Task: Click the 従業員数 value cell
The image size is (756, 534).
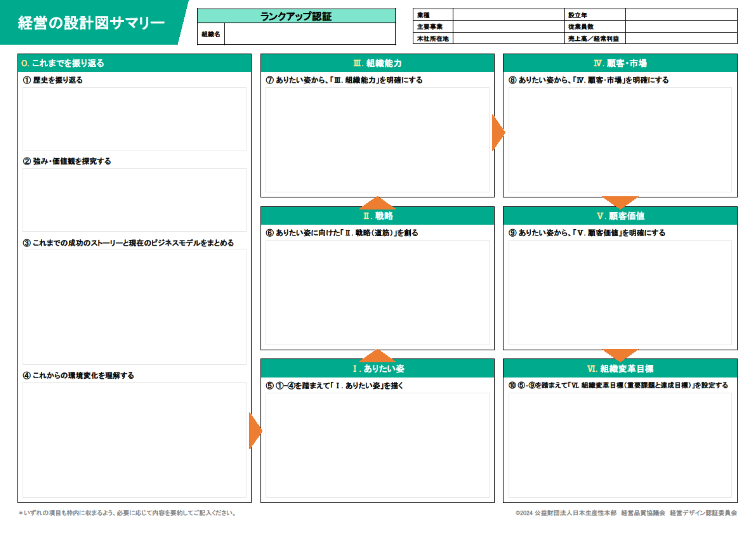Action: [x=681, y=26]
